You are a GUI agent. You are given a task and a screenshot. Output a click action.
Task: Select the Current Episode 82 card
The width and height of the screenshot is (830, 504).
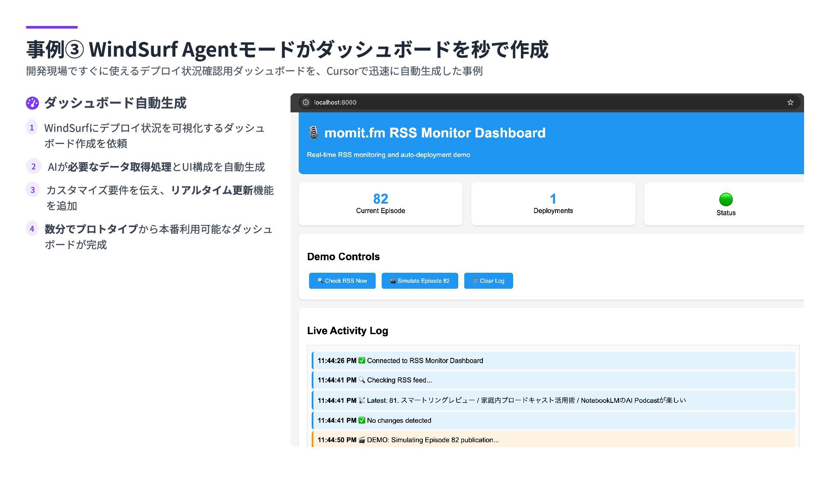pyautogui.click(x=380, y=204)
